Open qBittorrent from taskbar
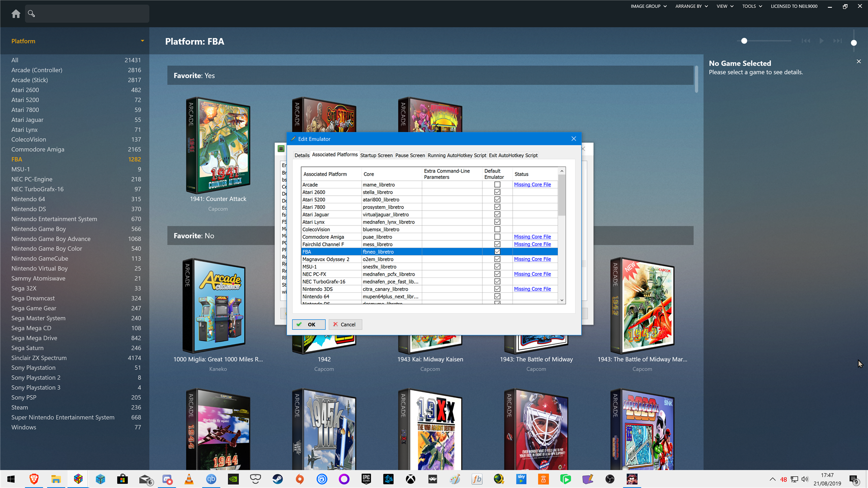The height and width of the screenshot is (488, 868). pyautogui.click(x=211, y=479)
